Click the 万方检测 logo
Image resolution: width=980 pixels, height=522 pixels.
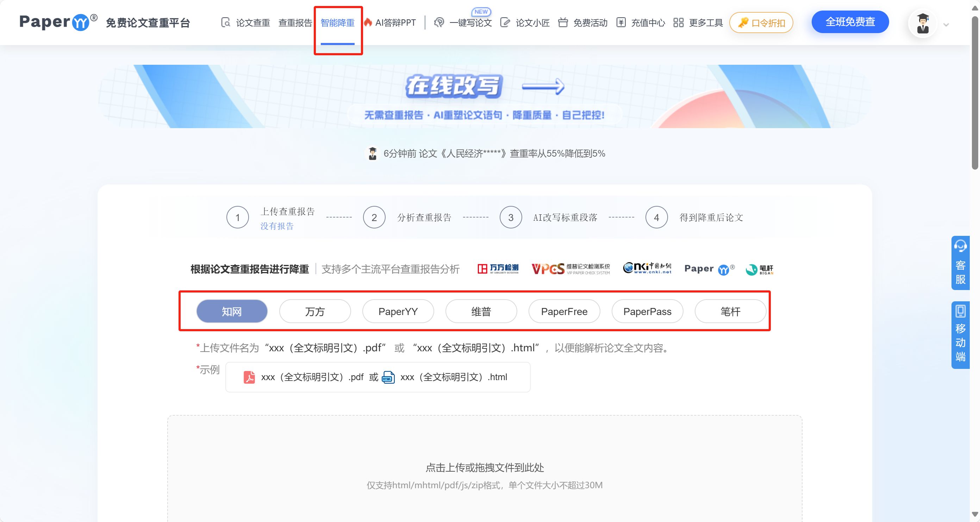point(498,269)
